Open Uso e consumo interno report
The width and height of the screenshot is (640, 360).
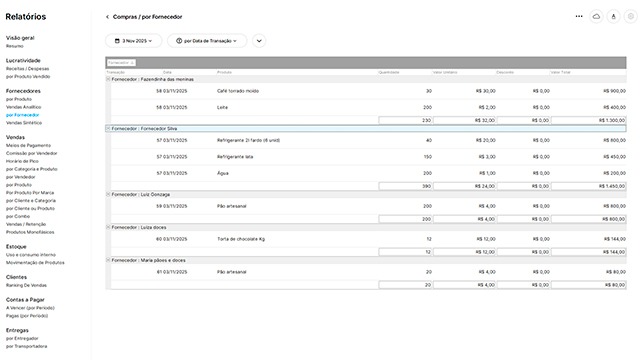[31, 255]
